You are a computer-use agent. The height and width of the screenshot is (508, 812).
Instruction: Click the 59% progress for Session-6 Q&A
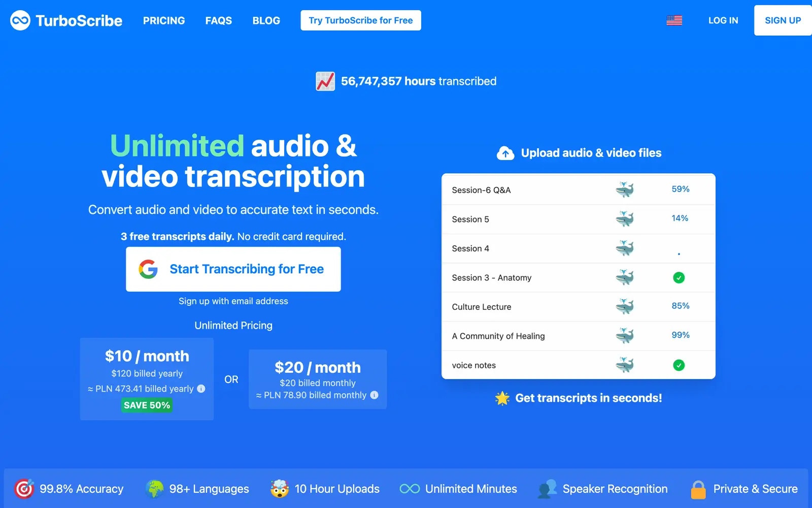[681, 189]
